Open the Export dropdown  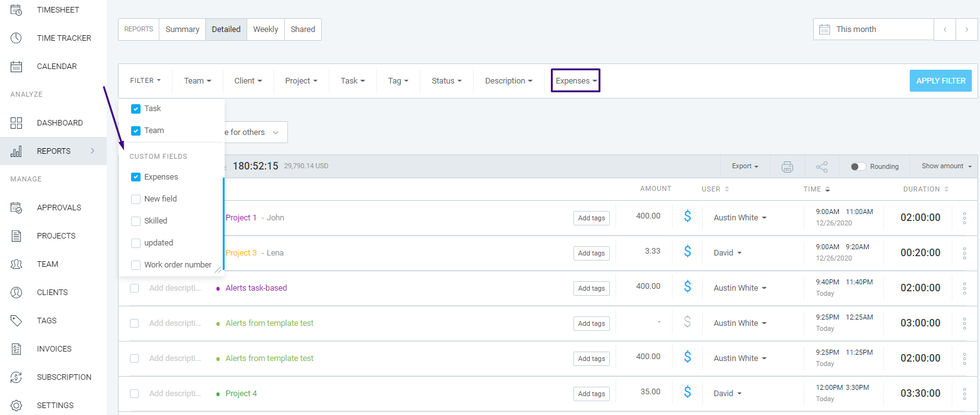[x=745, y=166]
